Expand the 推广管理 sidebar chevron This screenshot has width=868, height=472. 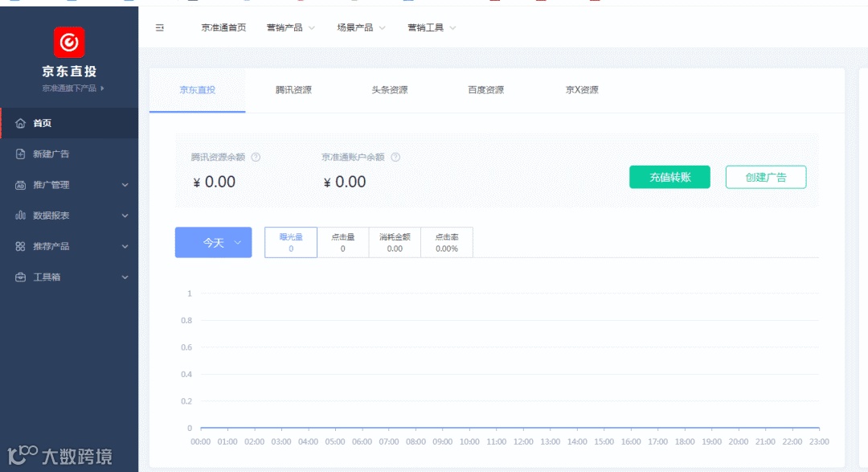point(125,185)
